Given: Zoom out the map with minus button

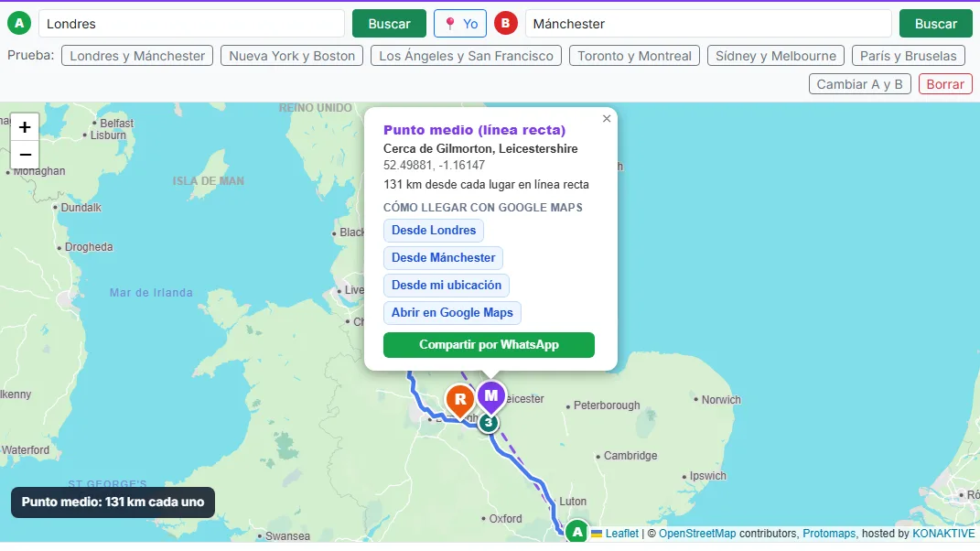Looking at the screenshot, I should pos(25,155).
